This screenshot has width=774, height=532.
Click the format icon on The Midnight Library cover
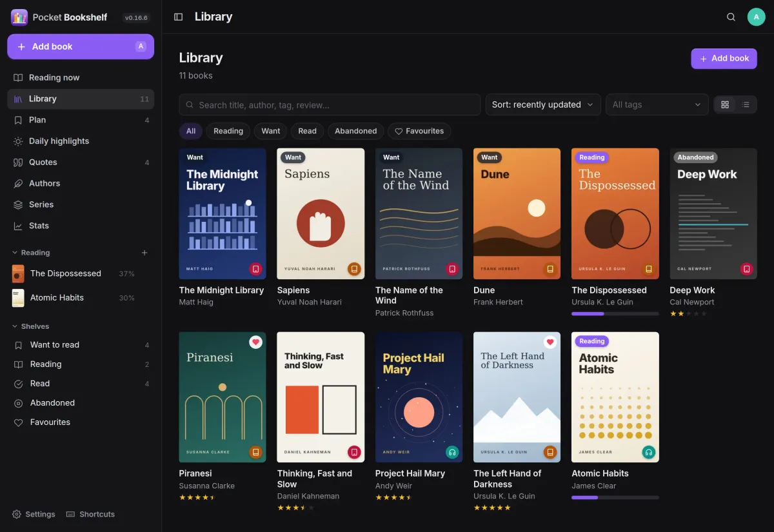click(255, 268)
